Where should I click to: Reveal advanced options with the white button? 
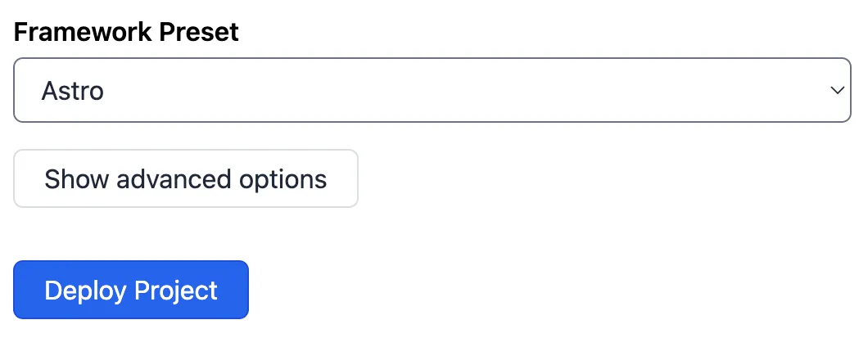(186, 178)
